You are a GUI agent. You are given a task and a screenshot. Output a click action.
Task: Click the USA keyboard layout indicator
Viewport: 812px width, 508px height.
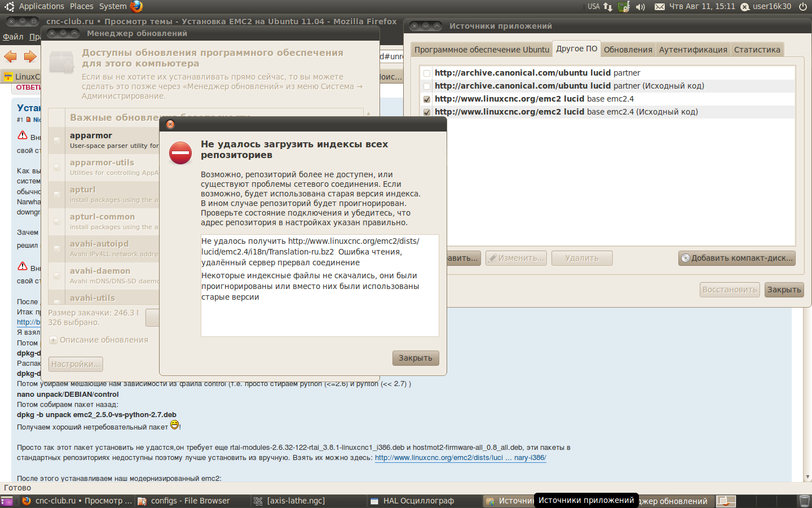pyautogui.click(x=593, y=7)
